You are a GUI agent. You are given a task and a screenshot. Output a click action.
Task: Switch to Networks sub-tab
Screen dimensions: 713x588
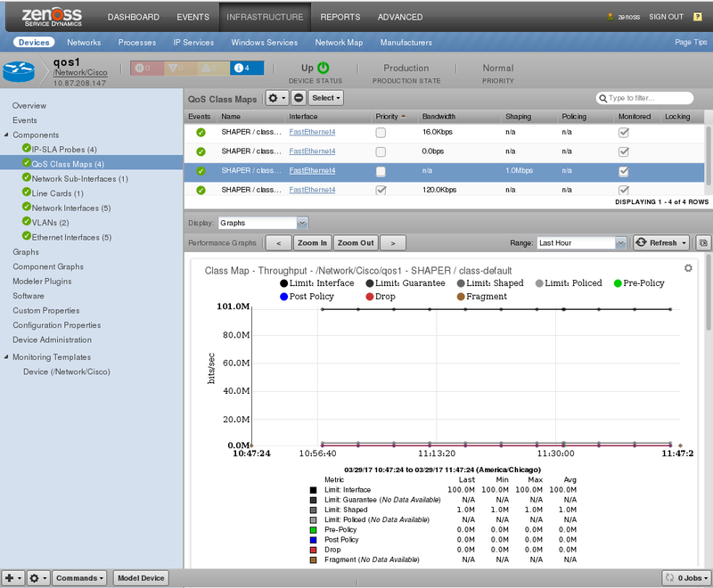[x=84, y=42]
